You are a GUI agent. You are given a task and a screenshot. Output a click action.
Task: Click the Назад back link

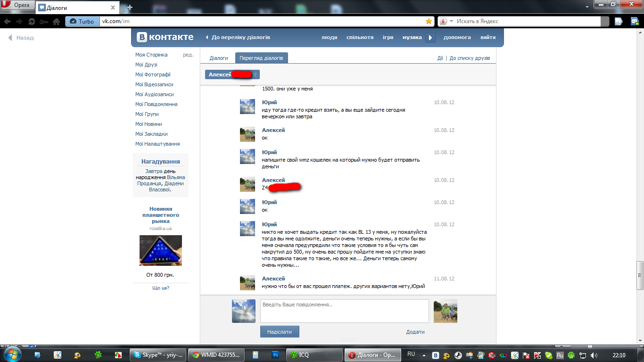coord(21,38)
